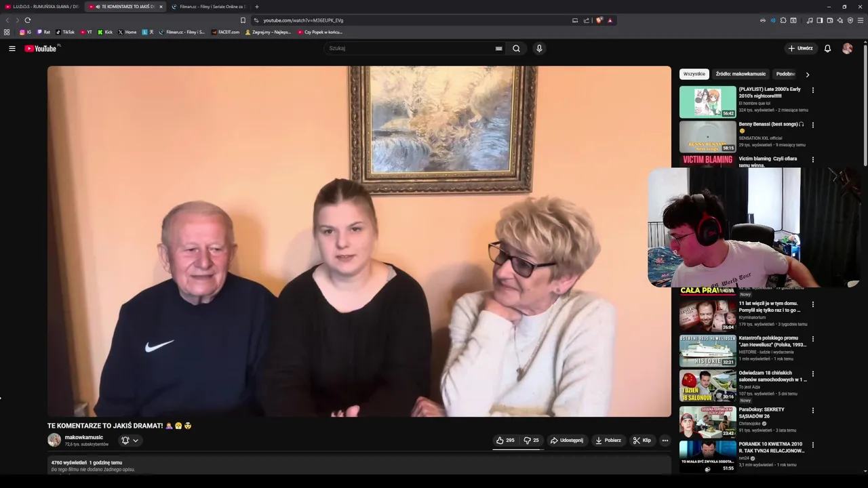Viewport: 868px width, 488px height.
Task: Toggle the browser sidebar panel icon
Action: (x=819, y=20)
